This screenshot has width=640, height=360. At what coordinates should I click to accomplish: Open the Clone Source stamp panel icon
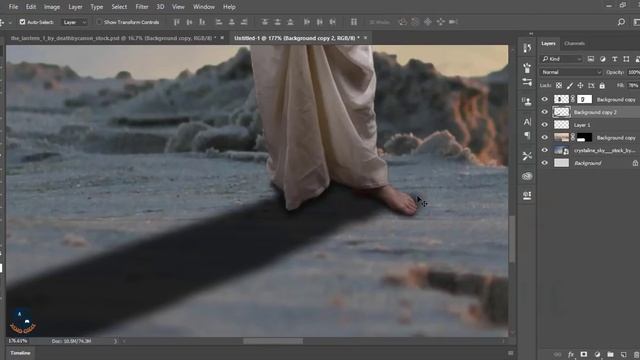click(527, 101)
